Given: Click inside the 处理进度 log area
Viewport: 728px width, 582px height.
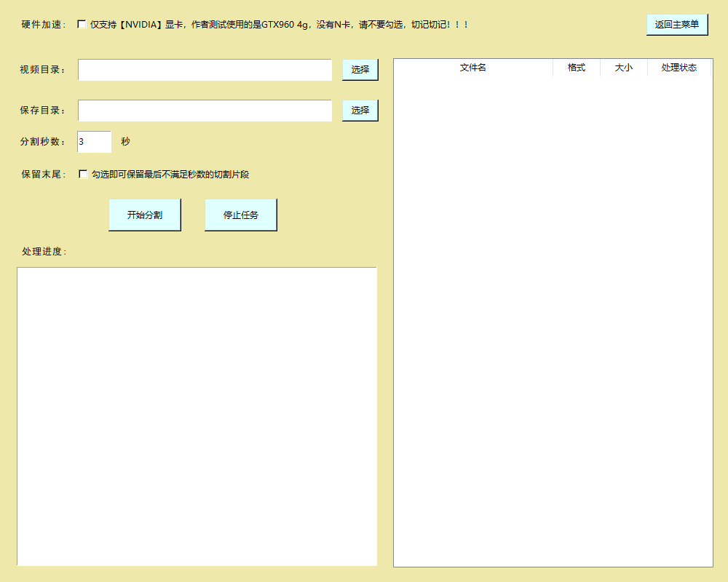Looking at the screenshot, I should click(x=197, y=416).
